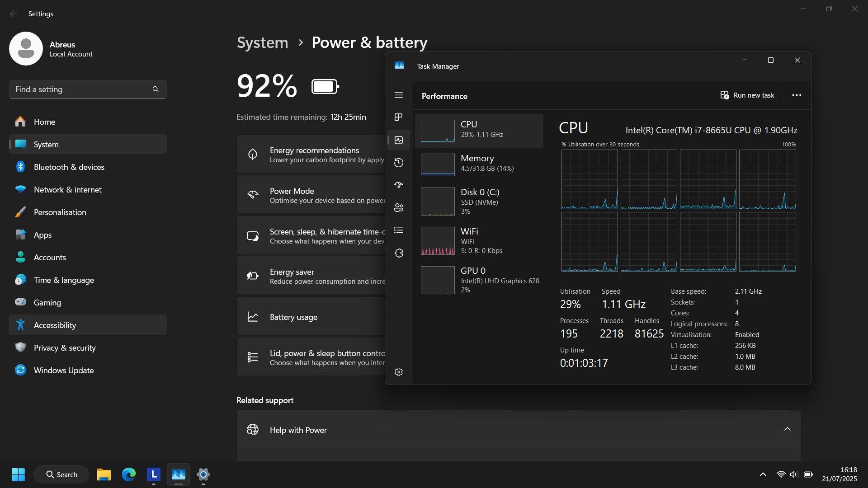Select Memory in performance list
This screenshot has width=868, height=488.
(x=479, y=164)
